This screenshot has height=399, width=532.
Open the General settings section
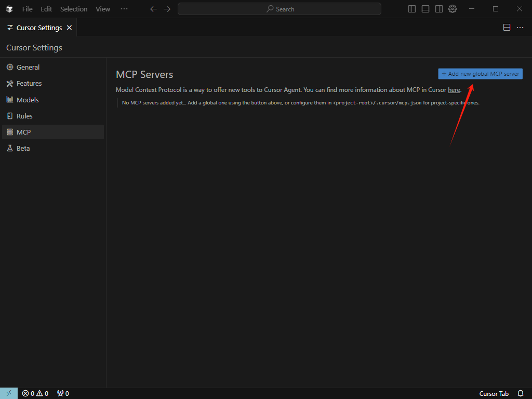coord(53,67)
